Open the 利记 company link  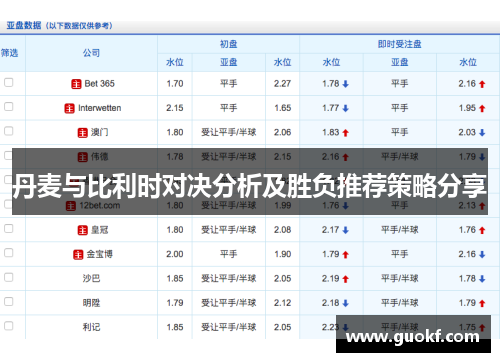[91, 327]
